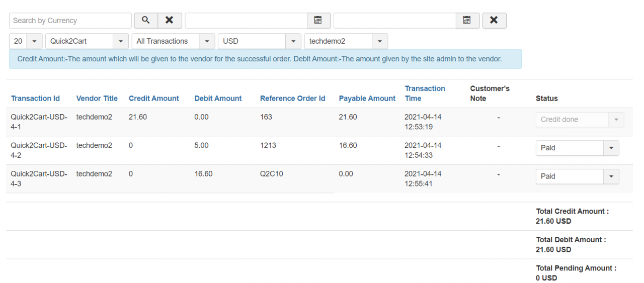The image size is (644, 283).
Task: Sort by Credit Amount column header
Action: [x=153, y=99]
